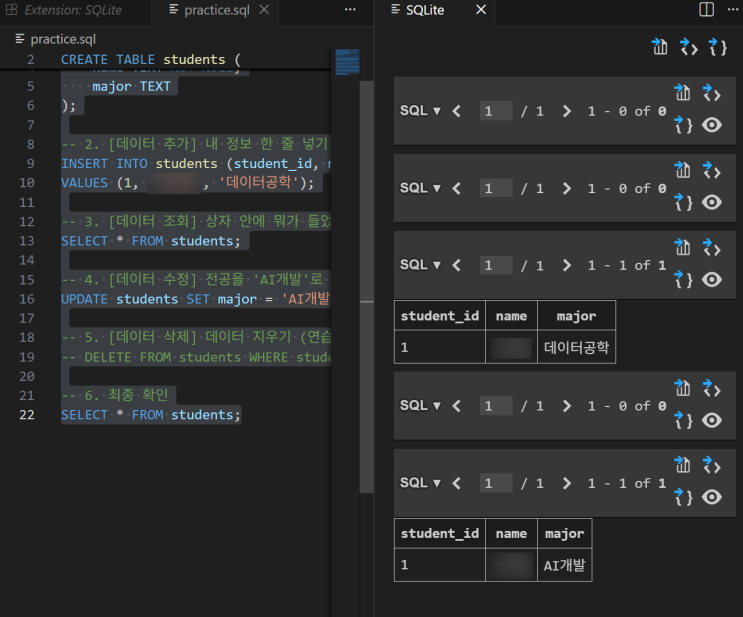
Task: Click major header in the AI개발 table
Action: point(564,534)
